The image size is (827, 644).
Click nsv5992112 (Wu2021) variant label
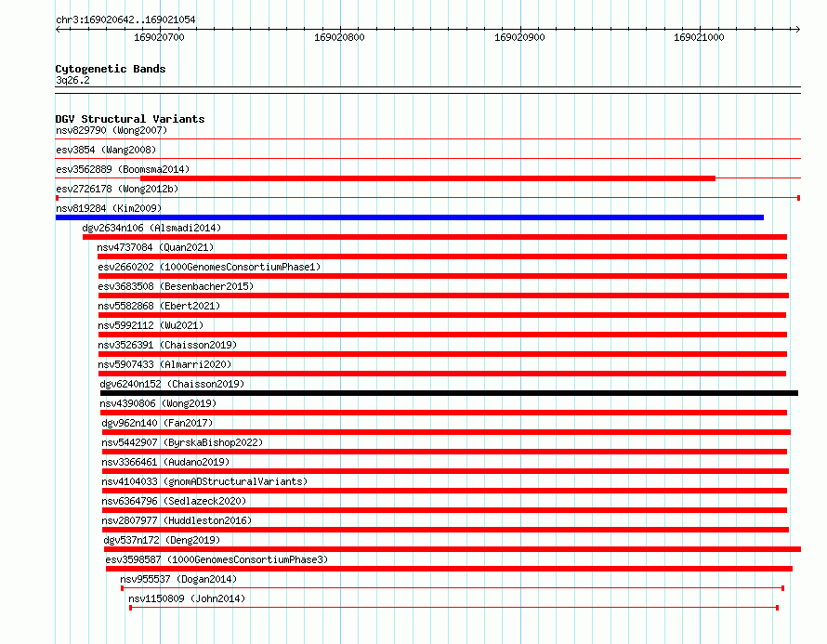tap(151, 325)
